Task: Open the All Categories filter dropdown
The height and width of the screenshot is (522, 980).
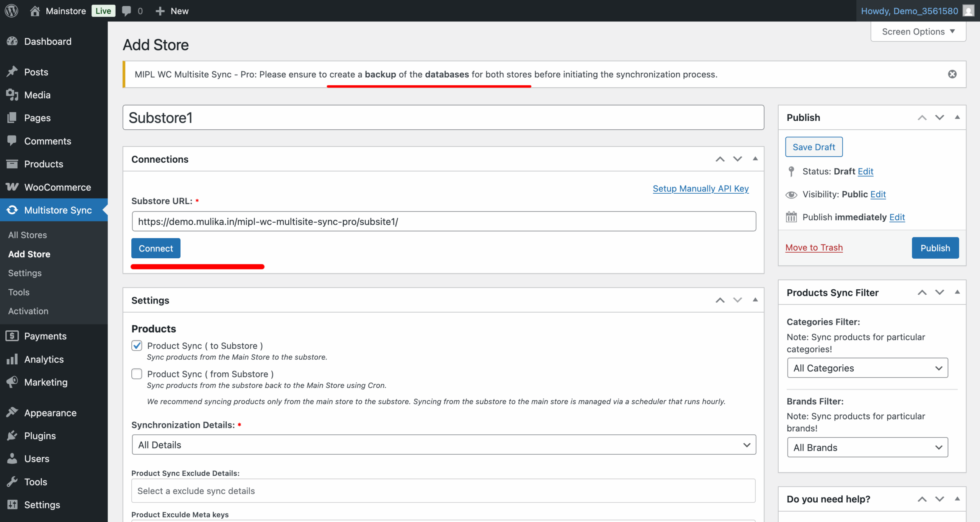Action: click(867, 368)
